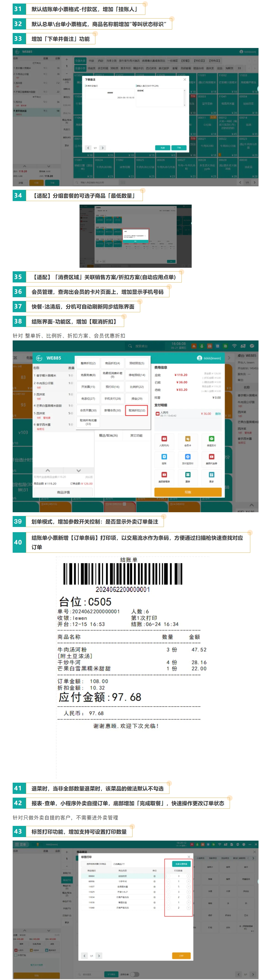Go to next page in 标签打印 dialog

click(x=99, y=955)
